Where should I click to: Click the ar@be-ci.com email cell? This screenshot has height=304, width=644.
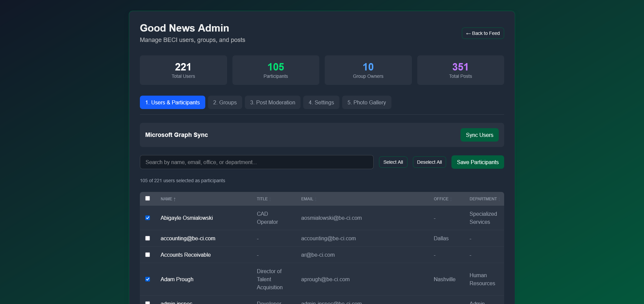click(318, 255)
